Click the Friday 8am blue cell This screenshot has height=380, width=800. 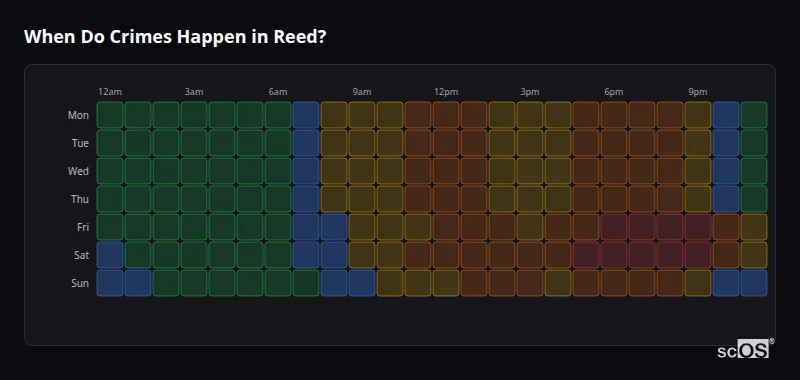(334, 227)
